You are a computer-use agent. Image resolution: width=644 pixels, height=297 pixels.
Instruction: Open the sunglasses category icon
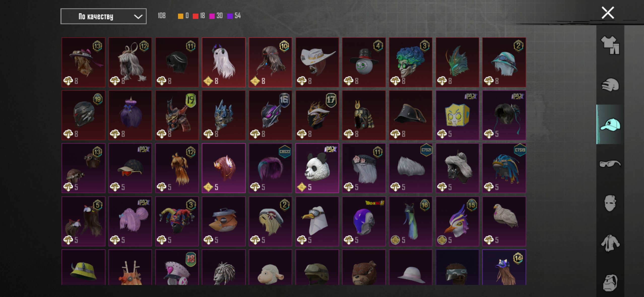tap(610, 164)
